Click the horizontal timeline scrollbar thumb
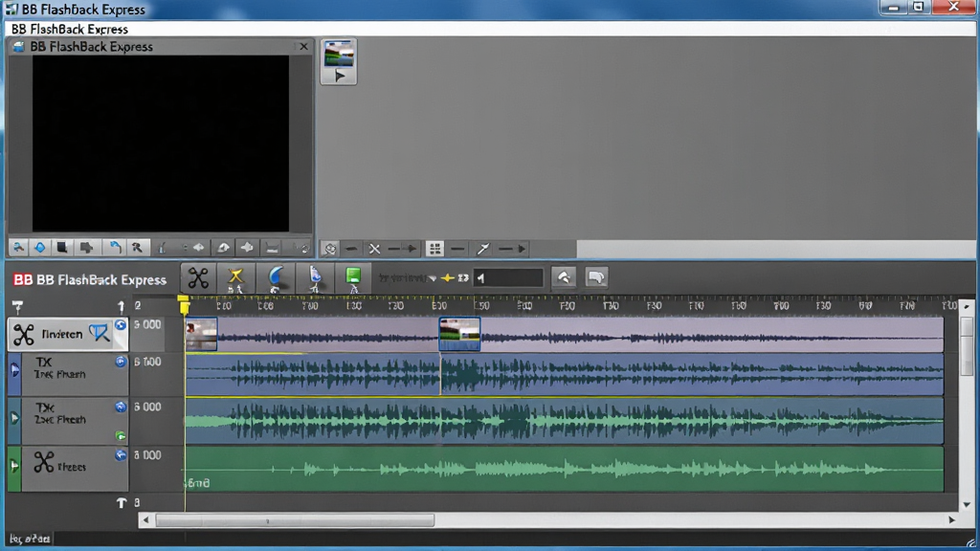This screenshot has height=551, width=980. click(295, 519)
